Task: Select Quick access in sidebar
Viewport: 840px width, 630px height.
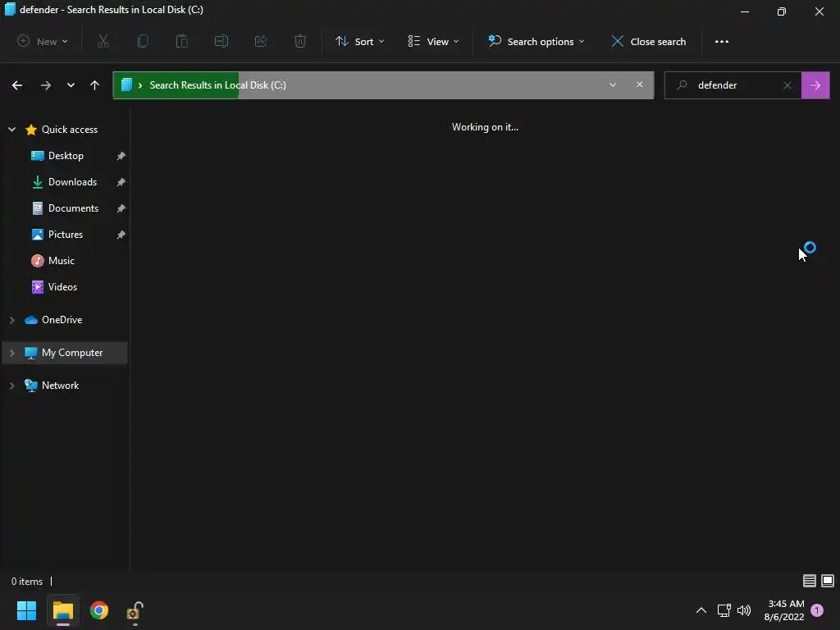Action: coord(70,130)
